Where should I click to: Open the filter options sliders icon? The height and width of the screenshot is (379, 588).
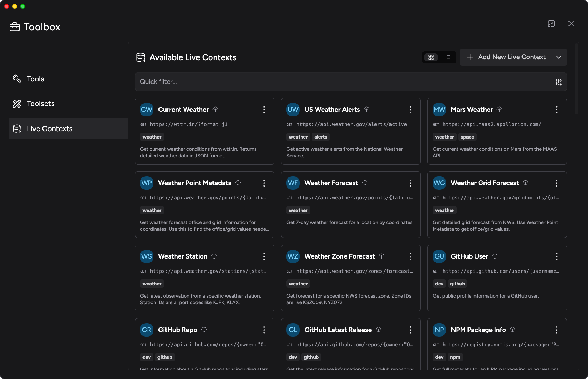point(558,82)
